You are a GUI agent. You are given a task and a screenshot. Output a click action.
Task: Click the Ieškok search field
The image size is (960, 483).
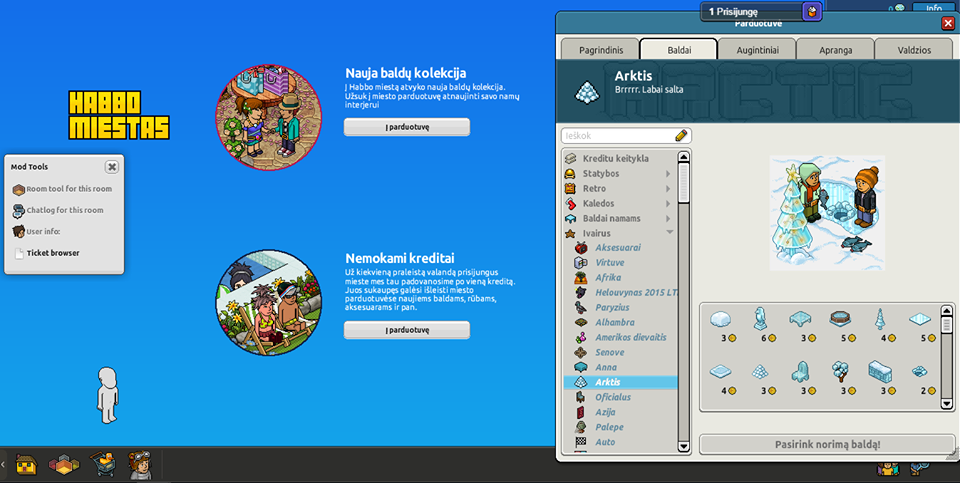[618, 135]
